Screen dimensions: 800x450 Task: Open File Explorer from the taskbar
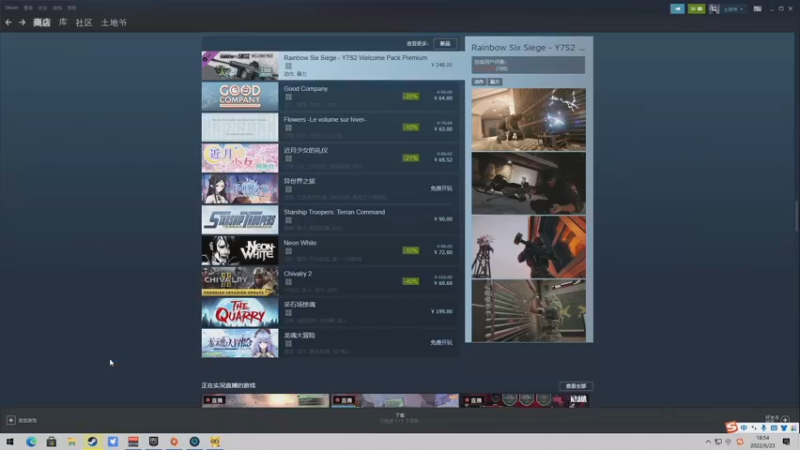click(x=72, y=441)
